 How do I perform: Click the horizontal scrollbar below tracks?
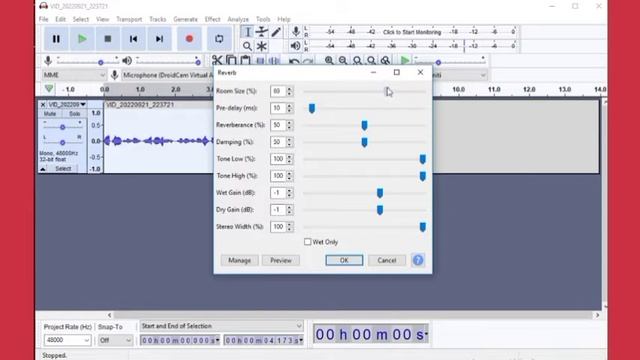point(353,315)
